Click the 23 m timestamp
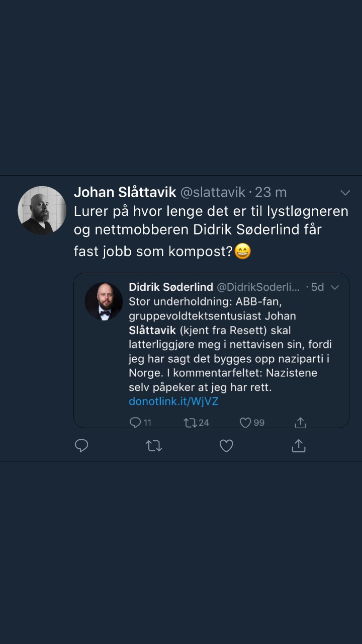The width and height of the screenshot is (362, 644). coord(271,192)
